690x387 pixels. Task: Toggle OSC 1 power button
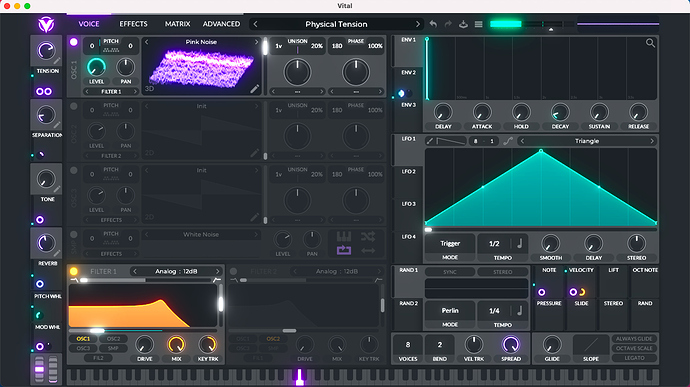coord(73,42)
